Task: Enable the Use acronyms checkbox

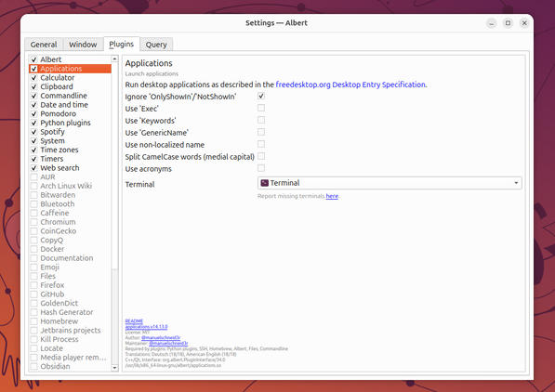Action: click(261, 168)
